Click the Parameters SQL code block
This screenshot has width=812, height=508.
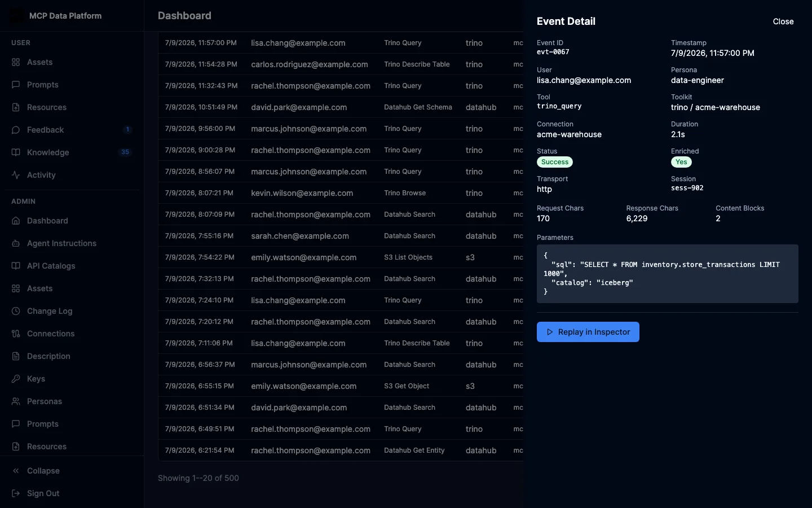pos(667,274)
